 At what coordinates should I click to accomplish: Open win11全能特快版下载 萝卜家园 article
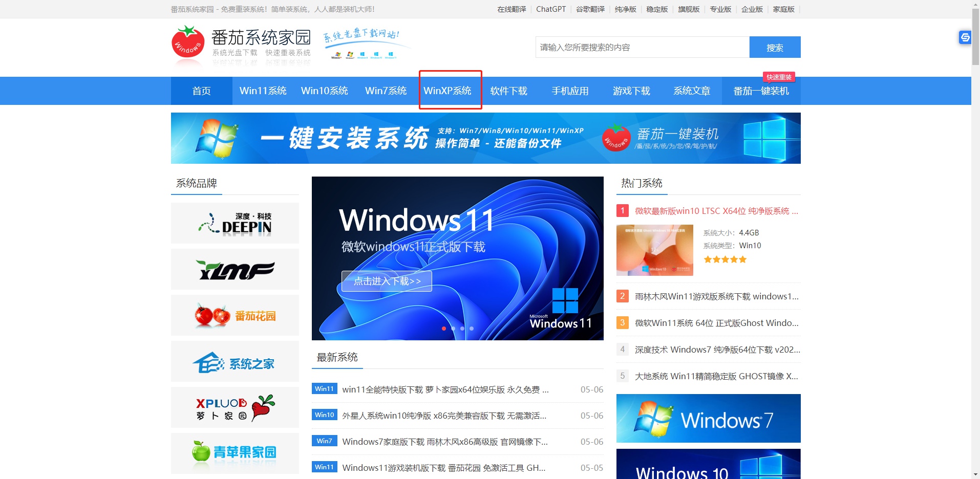click(445, 389)
